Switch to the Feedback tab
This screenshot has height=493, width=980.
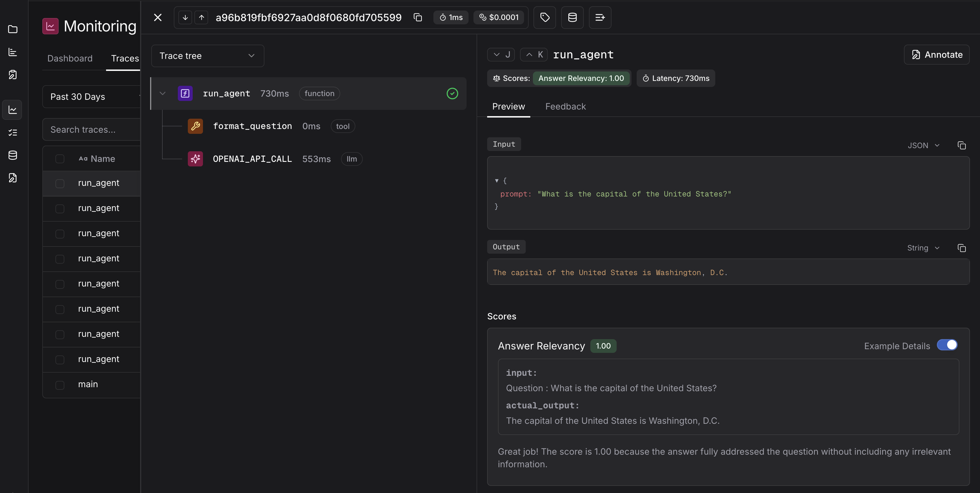click(565, 106)
